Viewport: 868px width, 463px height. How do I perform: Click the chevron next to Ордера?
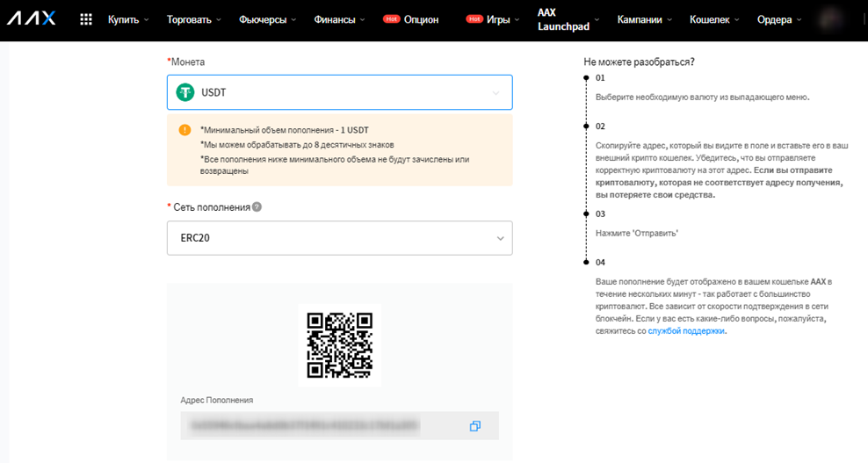coord(799,20)
